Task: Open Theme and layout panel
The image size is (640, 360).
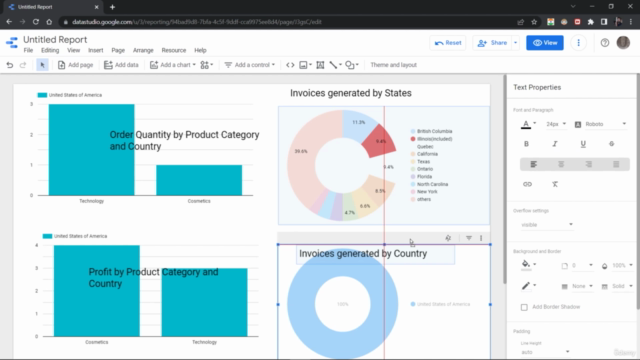Action: (393, 65)
